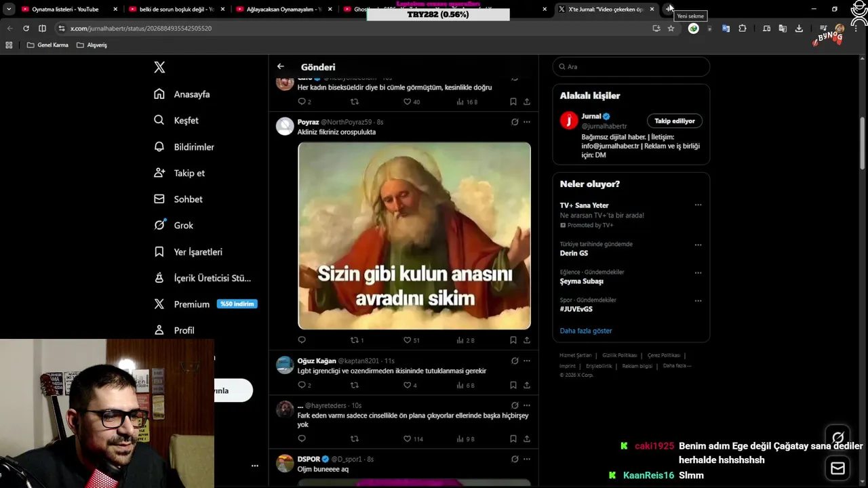
Task: Open more options on DSPOR's post
Action: coord(527,459)
